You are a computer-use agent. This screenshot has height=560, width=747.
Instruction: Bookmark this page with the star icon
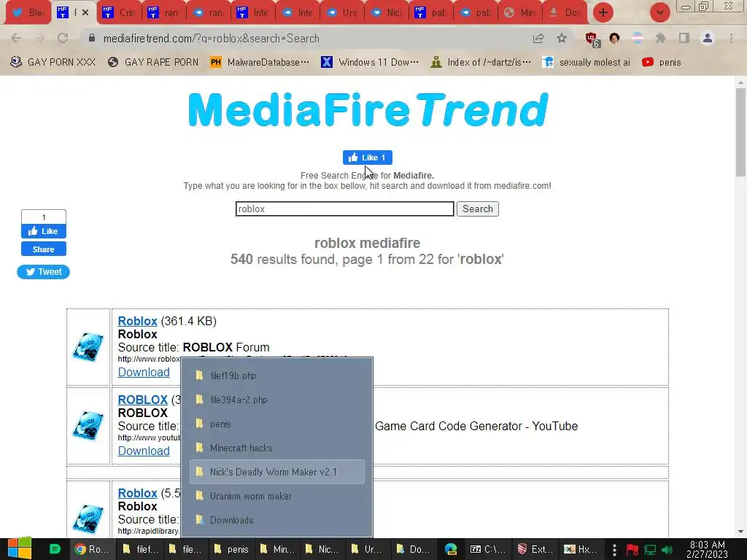pyautogui.click(x=562, y=38)
